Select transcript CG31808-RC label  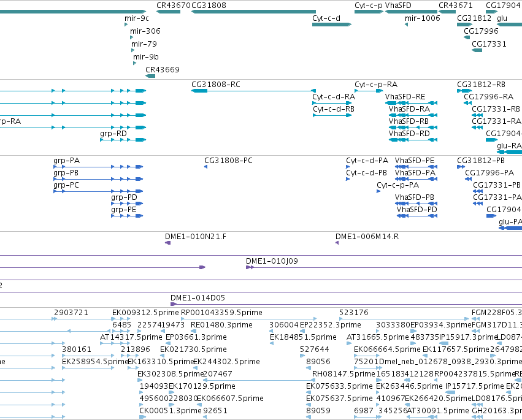[x=216, y=85]
